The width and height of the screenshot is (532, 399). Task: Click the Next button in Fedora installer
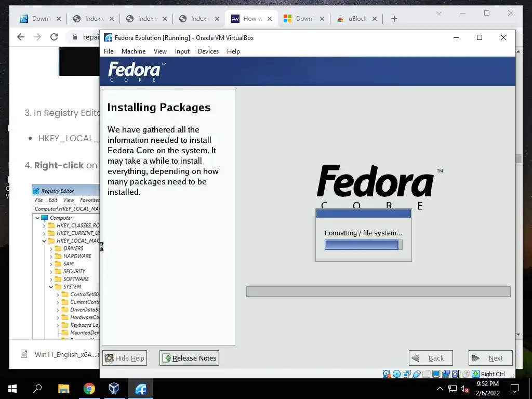490,358
